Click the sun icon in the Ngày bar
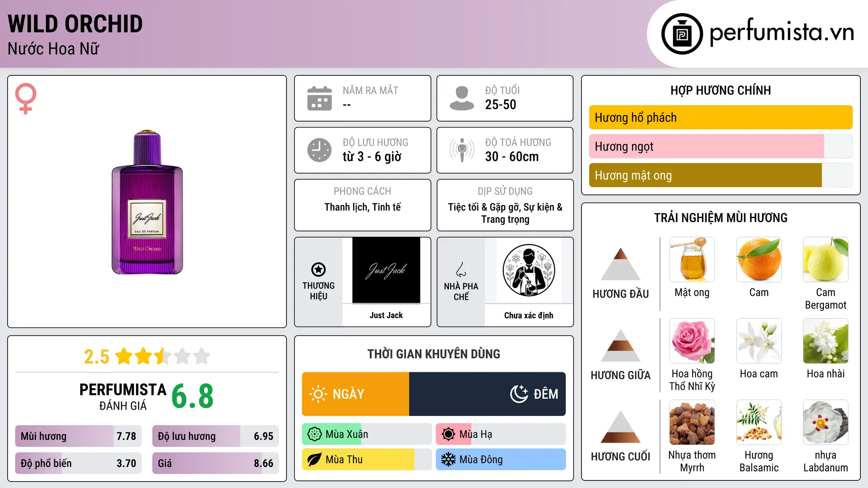The width and height of the screenshot is (868, 488). coord(318,394)
